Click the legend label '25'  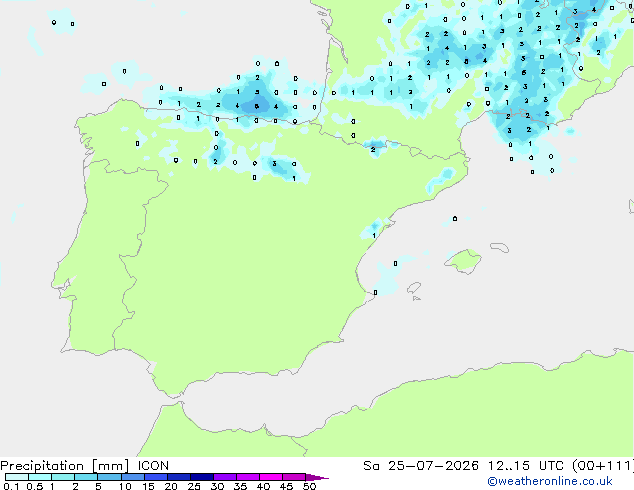(194, 486)
